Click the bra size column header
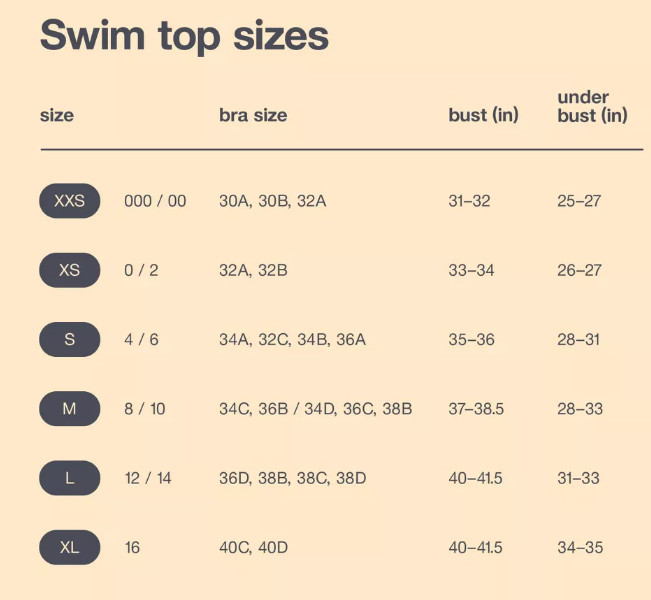The width and height of the screenshot is (651, 600). [253, 115]
